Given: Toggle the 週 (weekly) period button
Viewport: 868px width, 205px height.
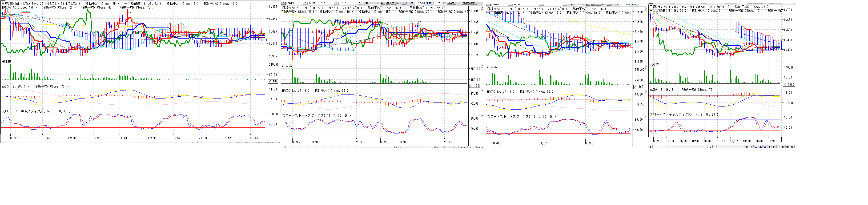Looking at the screenshot, I should coord(388,3).
